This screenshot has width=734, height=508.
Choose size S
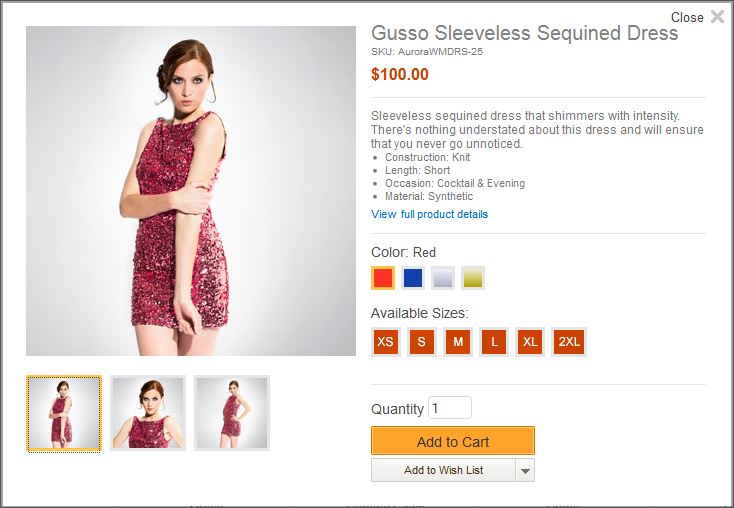(422, 342)
